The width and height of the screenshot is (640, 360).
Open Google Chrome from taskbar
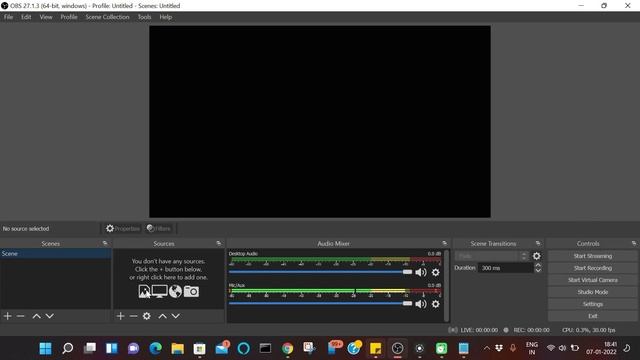click(287, 349)
